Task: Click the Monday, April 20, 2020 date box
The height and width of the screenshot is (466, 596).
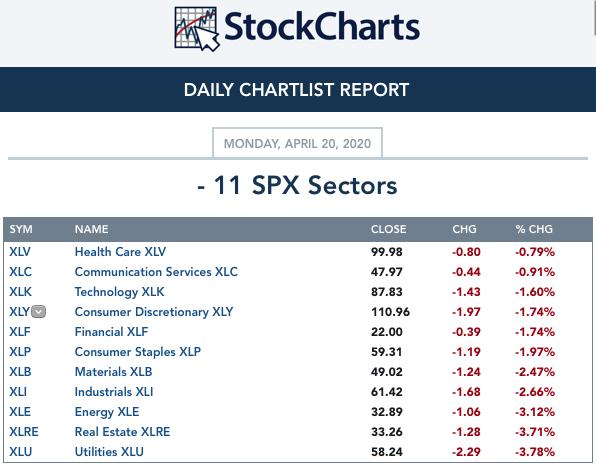Action: pyautogui.click(x=297, y=143)
